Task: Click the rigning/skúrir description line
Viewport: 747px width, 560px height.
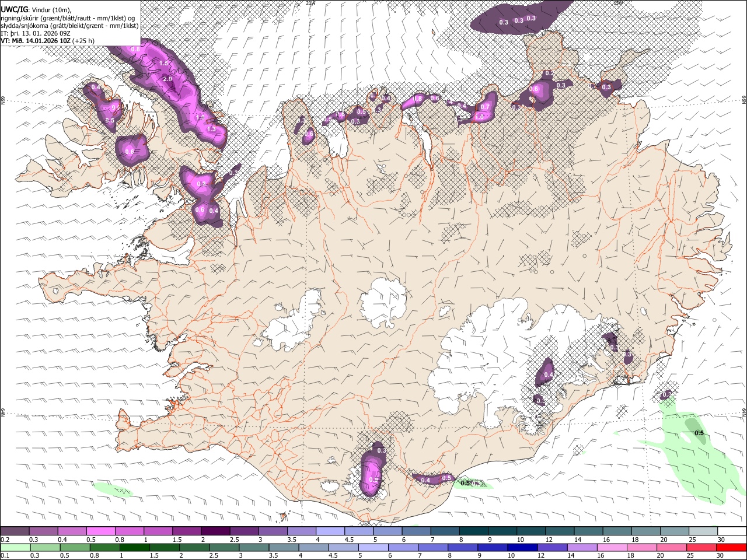Action: tap(68, 17)
